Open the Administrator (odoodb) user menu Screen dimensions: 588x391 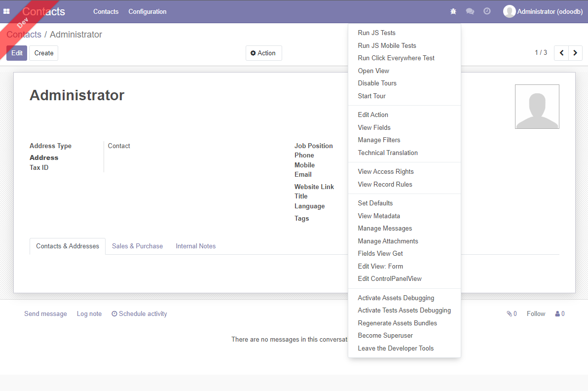coord(543,11)
